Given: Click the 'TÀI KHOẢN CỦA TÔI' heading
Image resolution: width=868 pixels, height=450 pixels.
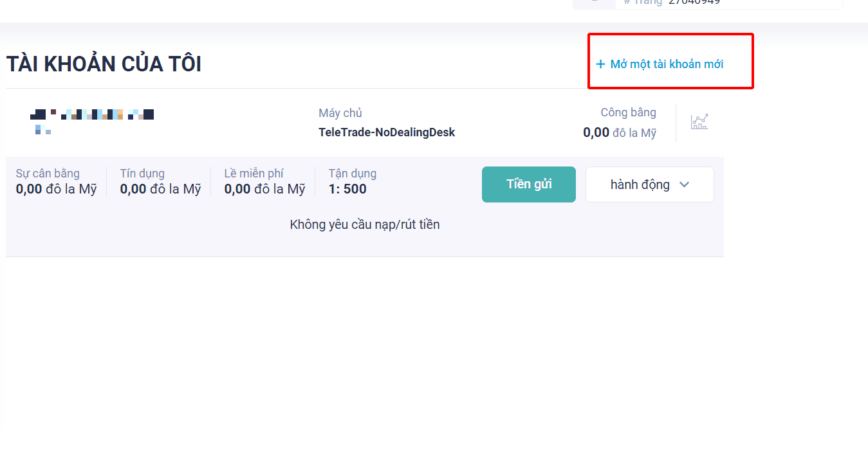Looking at the screenshot, I should pyautogui.click(x=104, y=64).
